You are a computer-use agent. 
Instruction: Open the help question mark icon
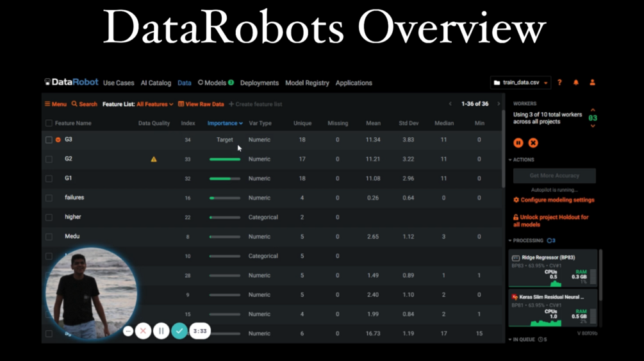[x=559, y=83]
